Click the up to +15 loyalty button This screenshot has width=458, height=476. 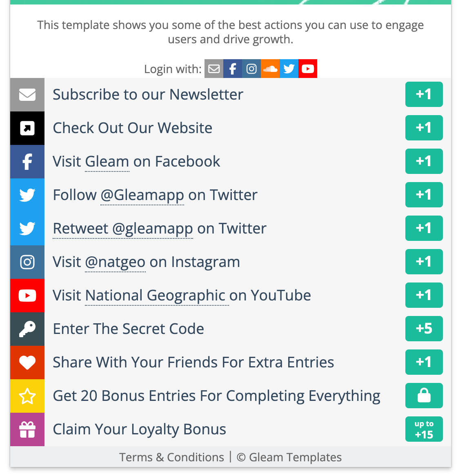coord(424,429)
